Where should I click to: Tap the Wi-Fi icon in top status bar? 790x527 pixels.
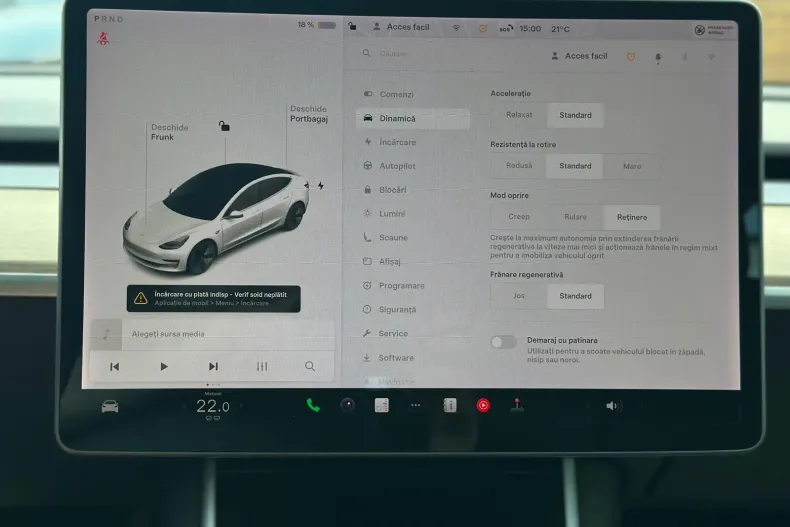[456, 28]
